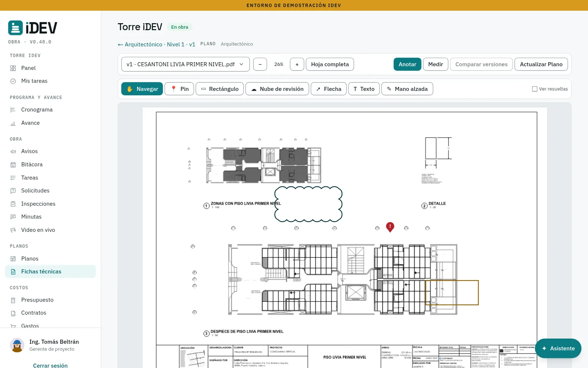Open Panel from its sidebar icon
Screen dimensions: 588x368
click(13, 68)
